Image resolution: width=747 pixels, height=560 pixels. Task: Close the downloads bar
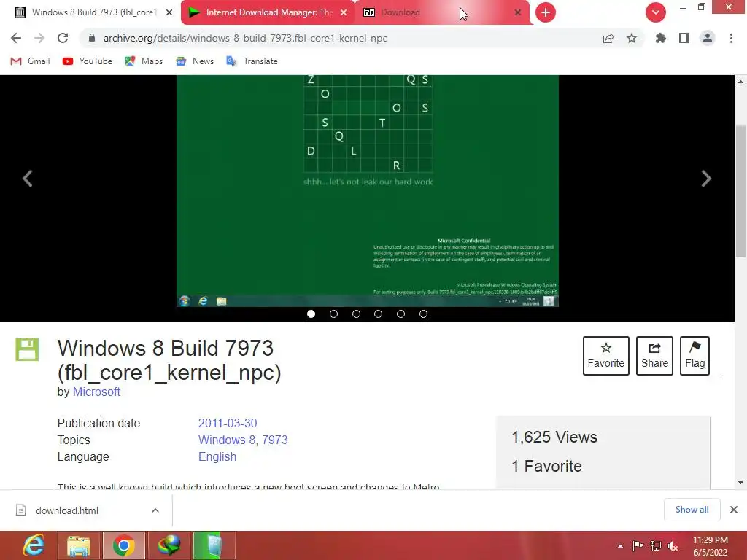(x=734, y=510)
